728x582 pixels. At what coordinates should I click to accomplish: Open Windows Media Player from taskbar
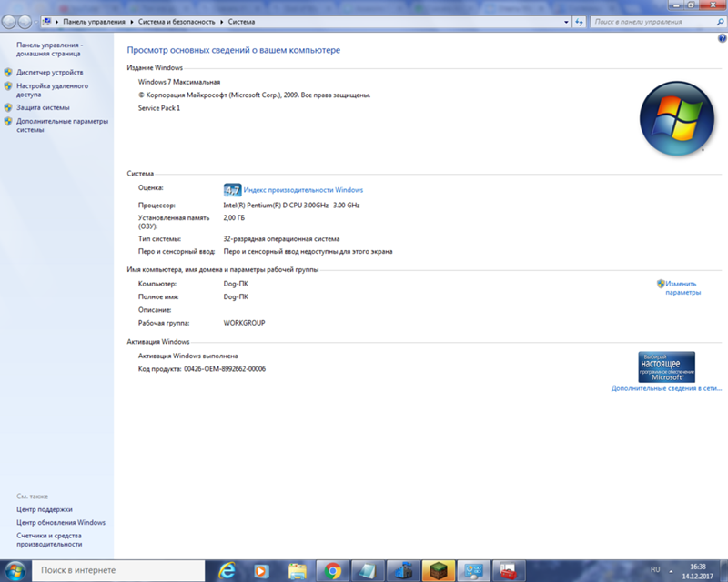pos(261,570)
